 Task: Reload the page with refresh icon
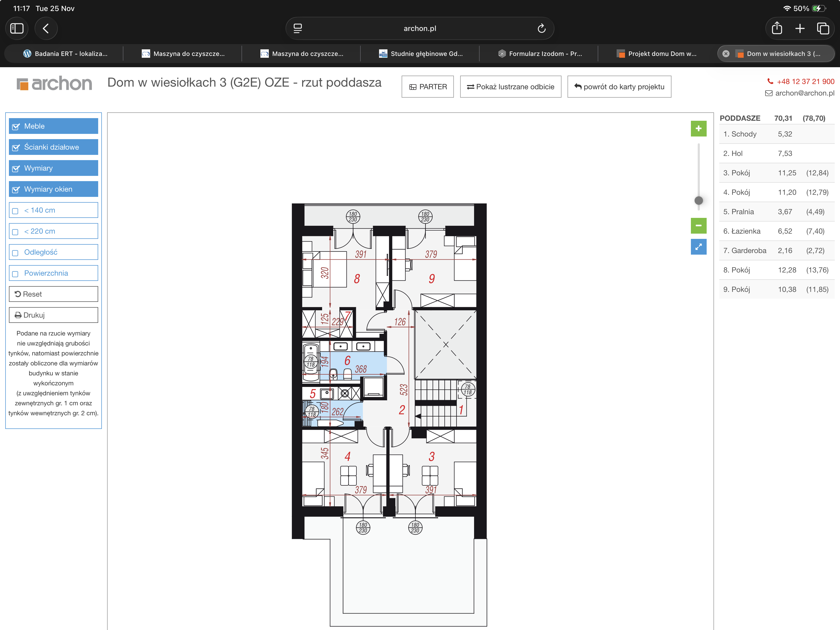coord(541,28)
